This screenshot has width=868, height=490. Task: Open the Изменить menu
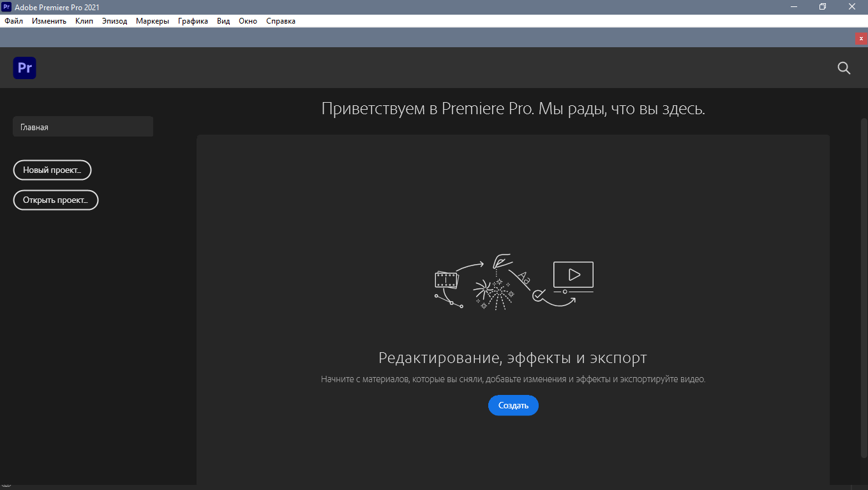(x=49, y=21)
